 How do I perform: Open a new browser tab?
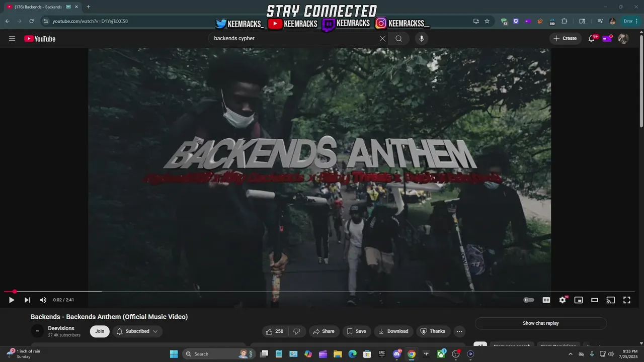point(89,7)
